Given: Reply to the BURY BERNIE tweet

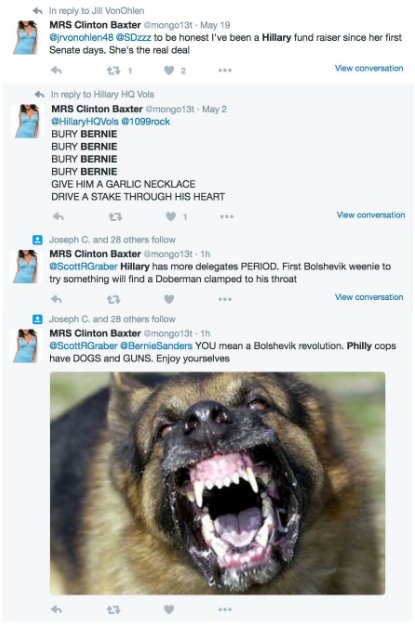Looking at the screenshot, I should (58, 217).
